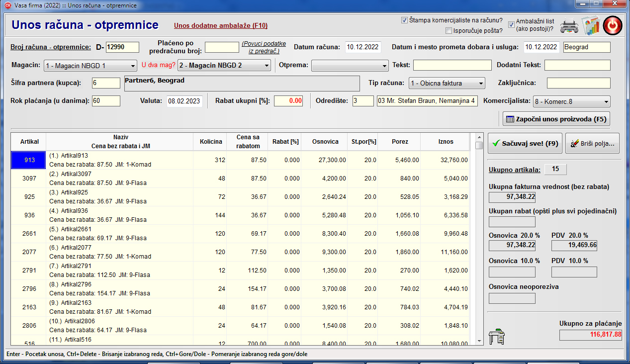Click the Datum računa date field
This screenshot has width=630, height=364.
coord(363,47)
